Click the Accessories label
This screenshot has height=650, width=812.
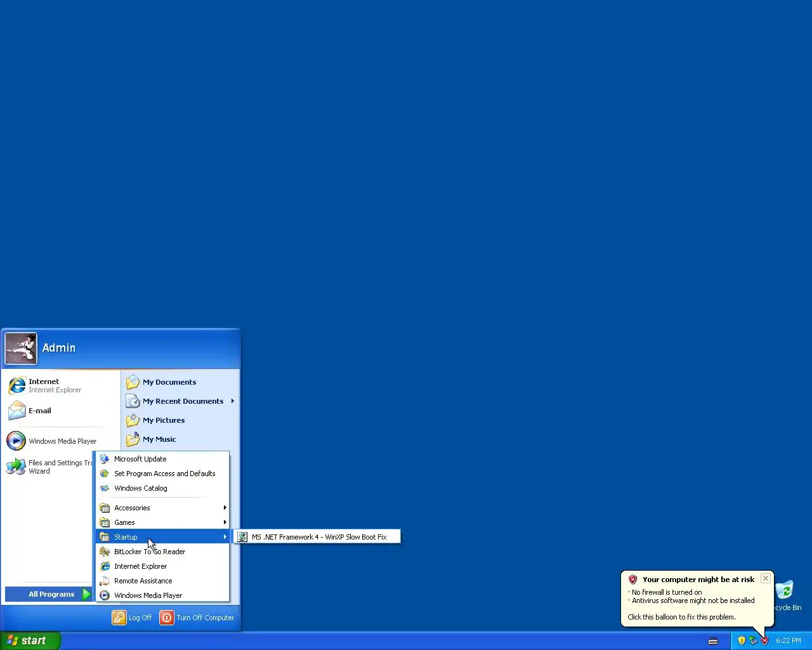(132, 508)
